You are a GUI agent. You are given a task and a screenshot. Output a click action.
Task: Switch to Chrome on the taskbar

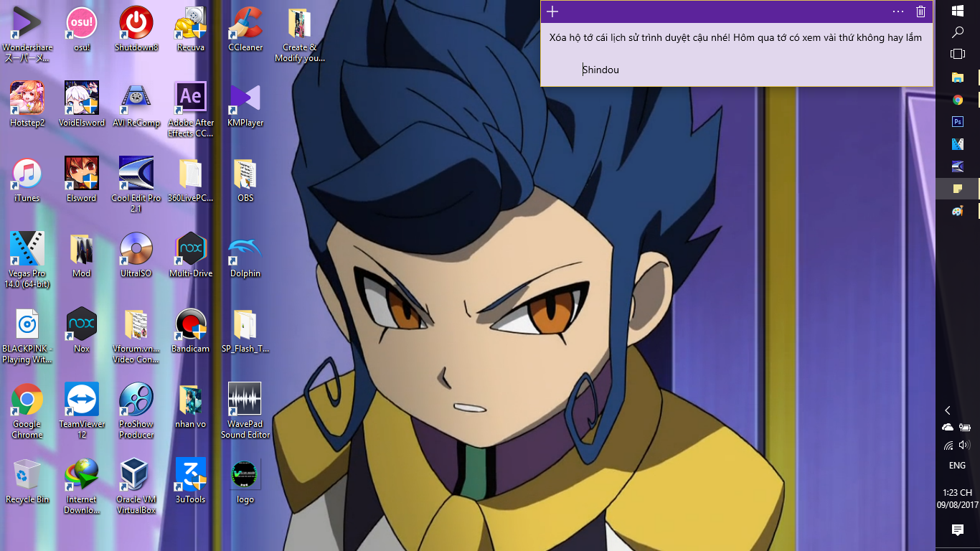coord(958,100)
